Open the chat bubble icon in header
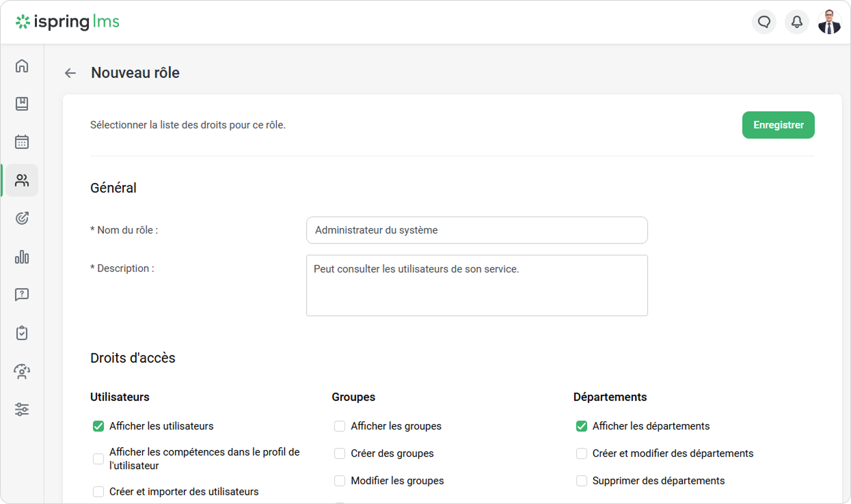The height and width of the screenshot is (504, 851). [x=764, y=22]
